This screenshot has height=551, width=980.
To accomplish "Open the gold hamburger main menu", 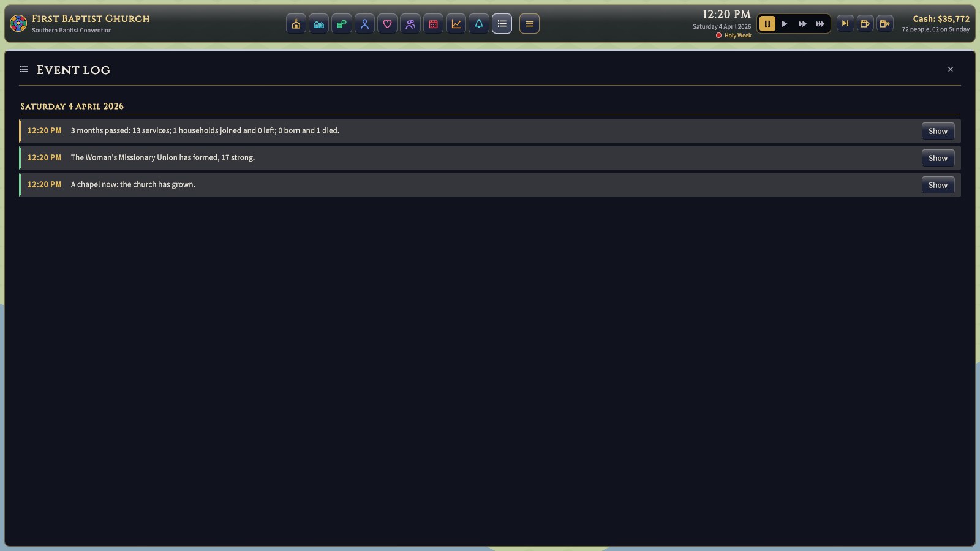I will tap(529, 24).
